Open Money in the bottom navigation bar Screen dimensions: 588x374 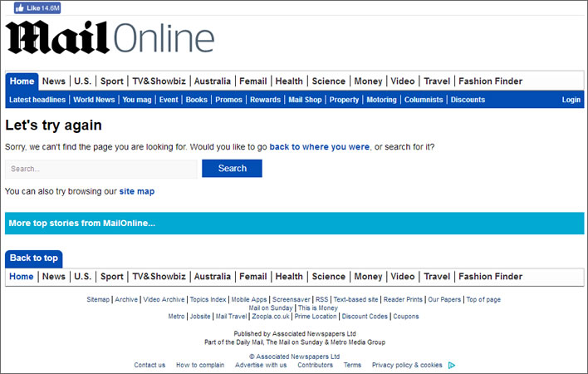click(368, 277)
